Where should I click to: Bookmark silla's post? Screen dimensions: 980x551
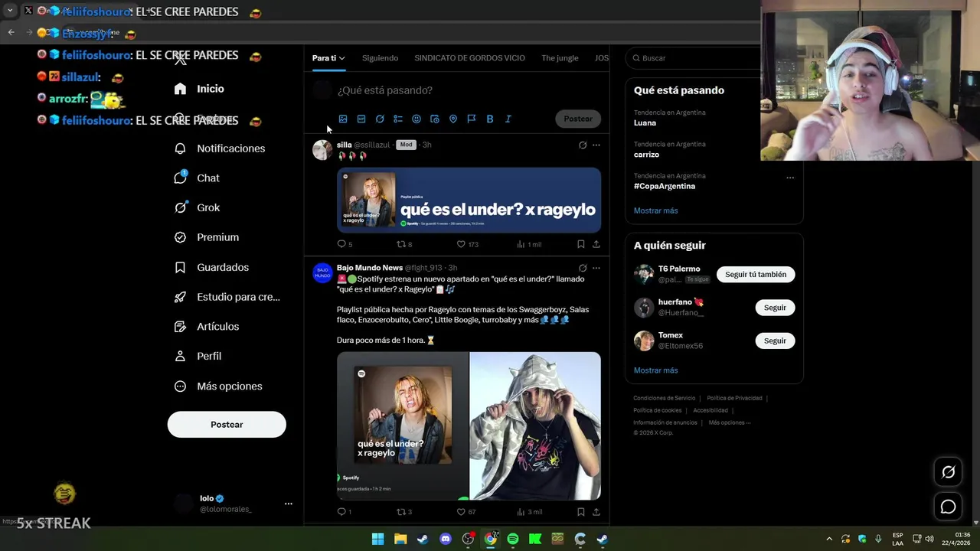(580, 244)
